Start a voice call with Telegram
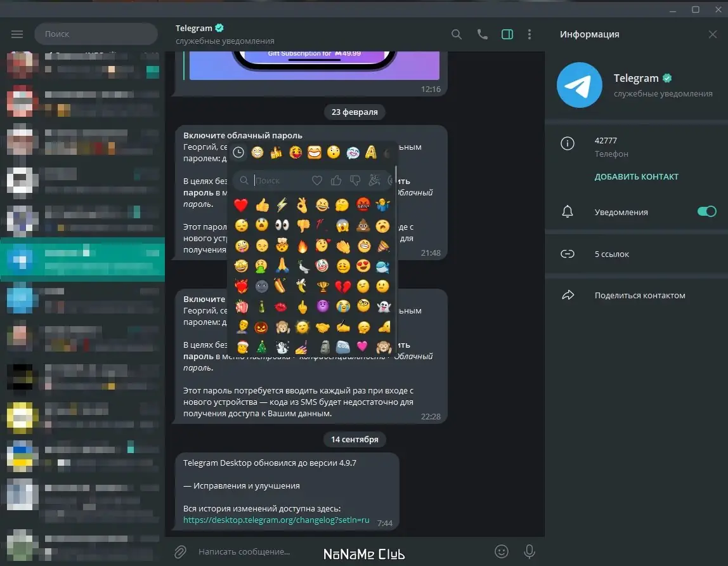Viewport: 728px width, 566px height. pos(483,34)
